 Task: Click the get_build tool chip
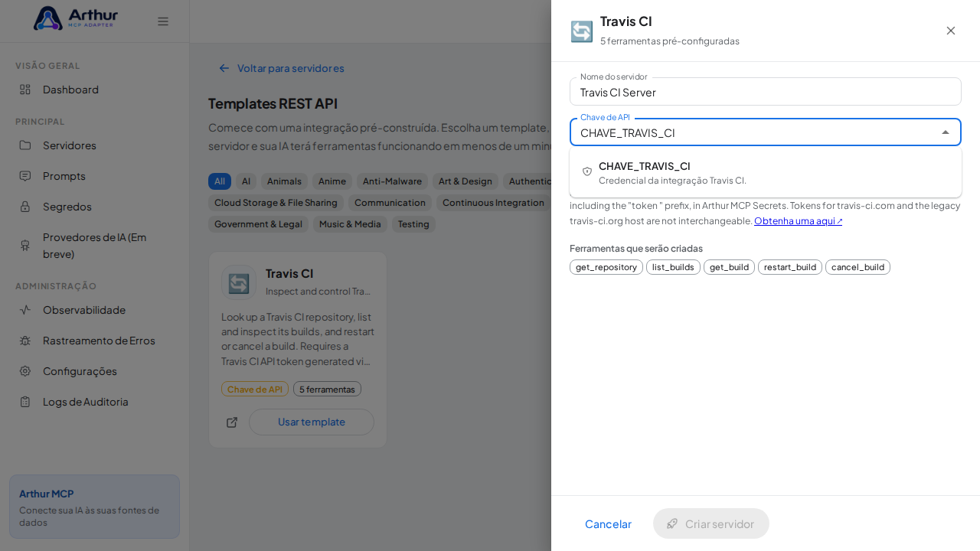[729, 267]
